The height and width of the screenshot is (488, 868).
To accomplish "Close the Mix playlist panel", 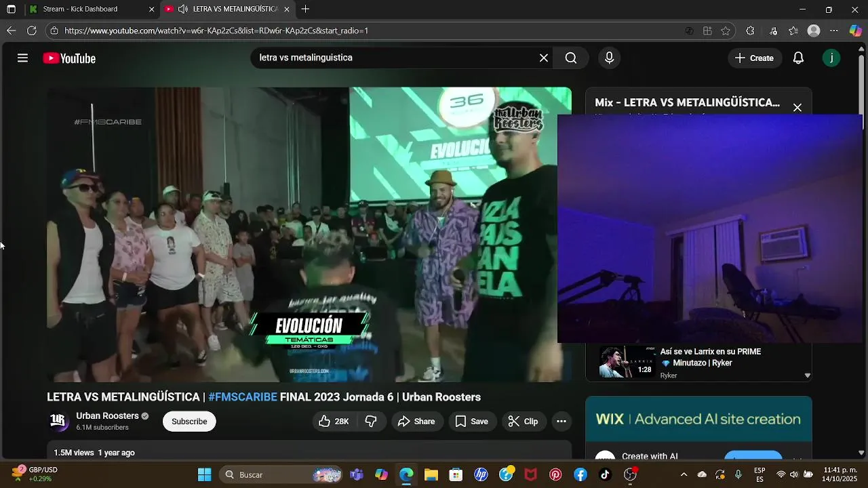I will pyautogui.click(x=797, y=107).
